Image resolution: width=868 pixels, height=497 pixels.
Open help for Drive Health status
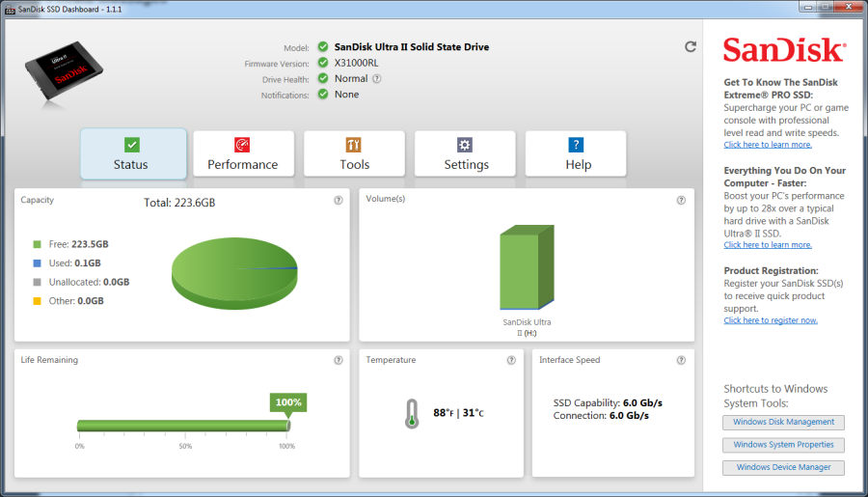(376, 79)
